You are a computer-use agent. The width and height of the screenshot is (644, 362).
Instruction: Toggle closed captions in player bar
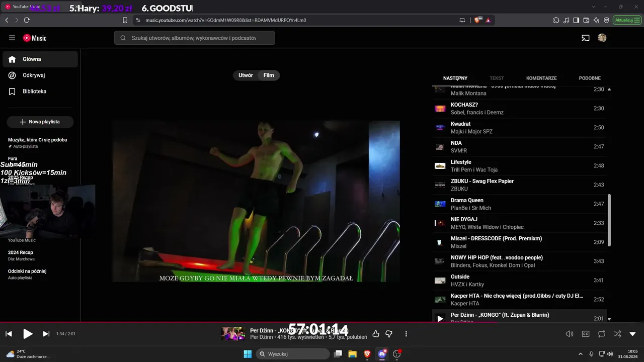pyautogui.click(x=586, y=334)
